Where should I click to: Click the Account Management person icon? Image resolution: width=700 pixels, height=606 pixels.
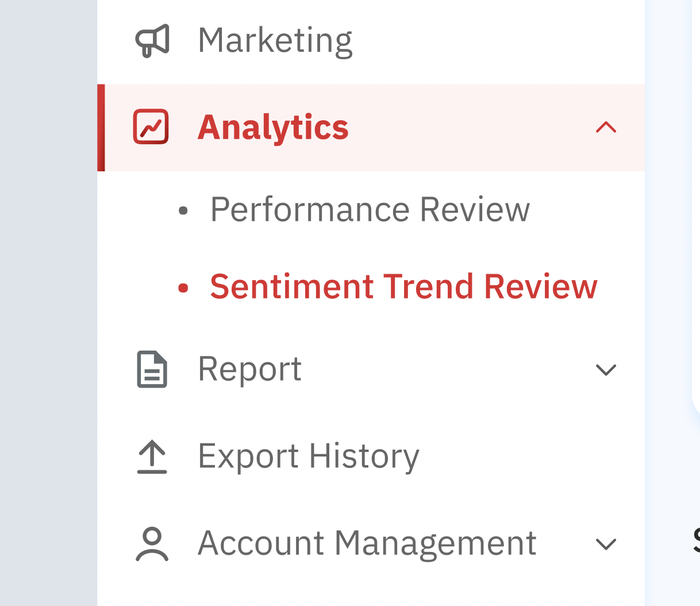[152, 543]
